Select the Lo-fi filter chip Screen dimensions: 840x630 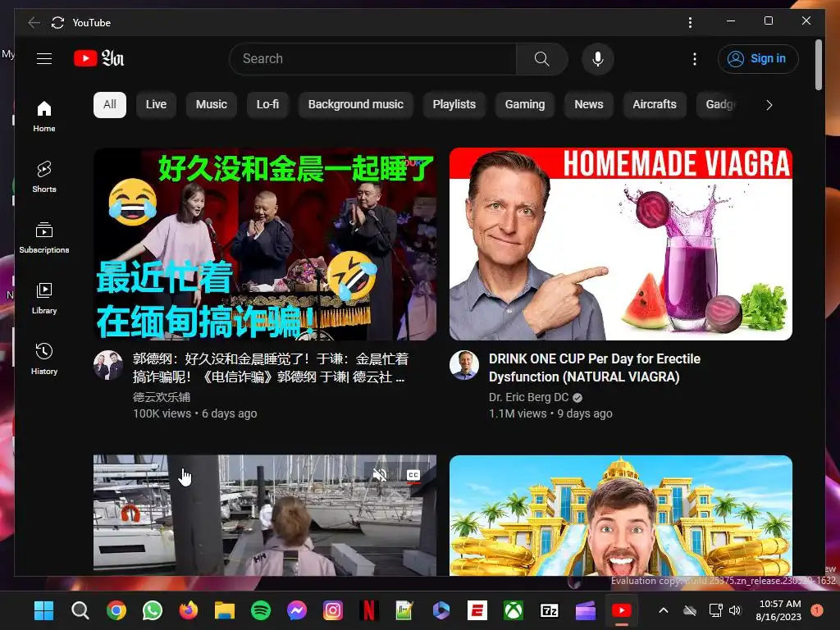click(268, 104)
